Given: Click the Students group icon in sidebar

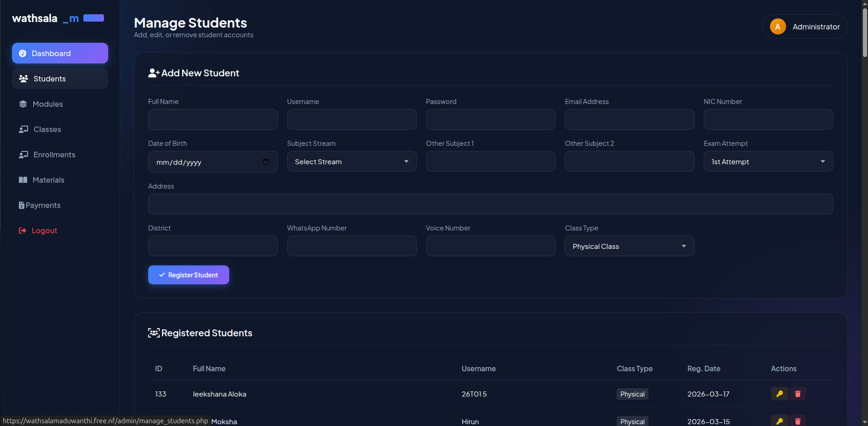Looking at the screenshot, I should click(23, 79).
